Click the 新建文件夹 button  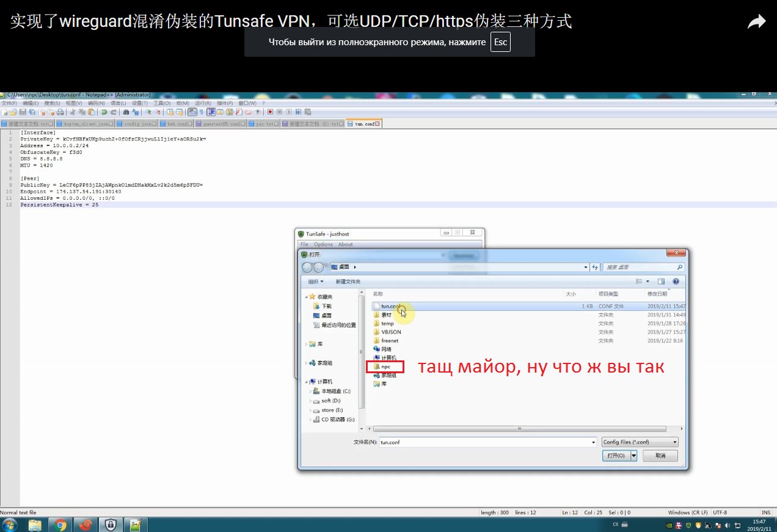click(348, 282)
